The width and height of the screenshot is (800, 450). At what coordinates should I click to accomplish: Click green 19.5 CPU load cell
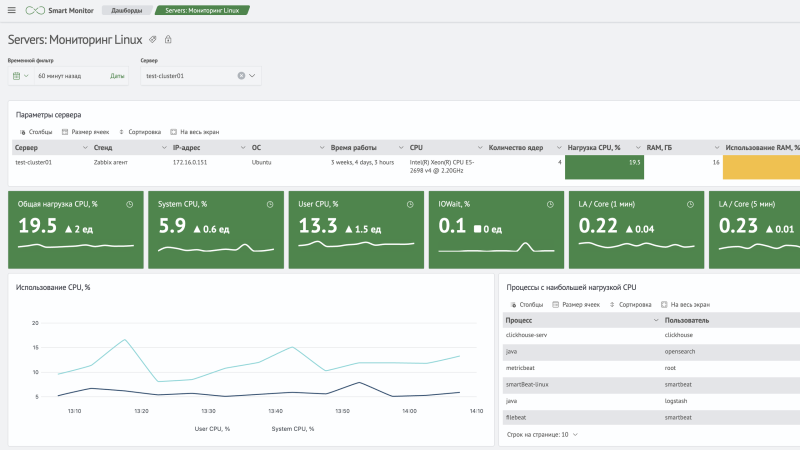pyautogui.click(x=604, y=167)
